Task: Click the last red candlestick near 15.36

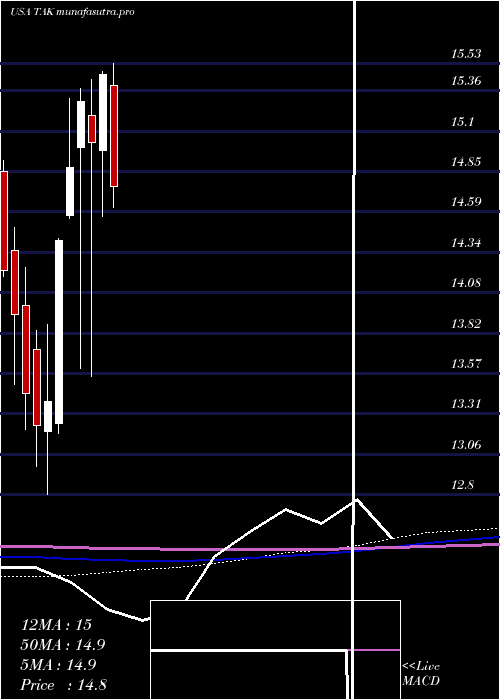Action: [114, 136]
